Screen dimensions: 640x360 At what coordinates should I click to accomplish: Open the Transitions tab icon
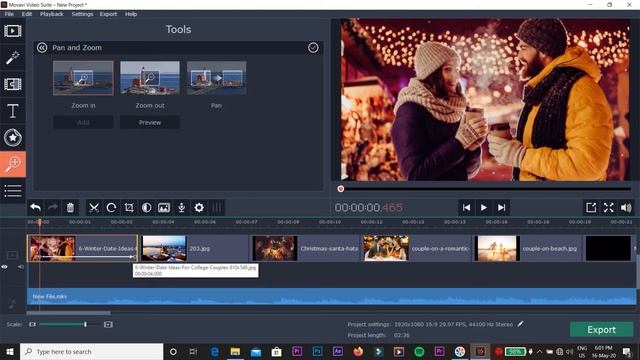[x=13, y=84]
